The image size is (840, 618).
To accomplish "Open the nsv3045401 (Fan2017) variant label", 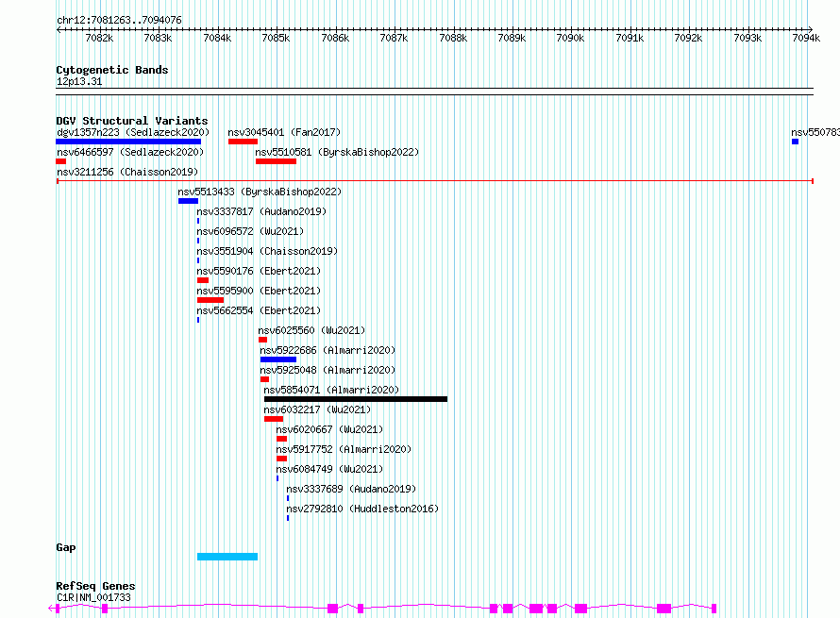I will (284, 132).
